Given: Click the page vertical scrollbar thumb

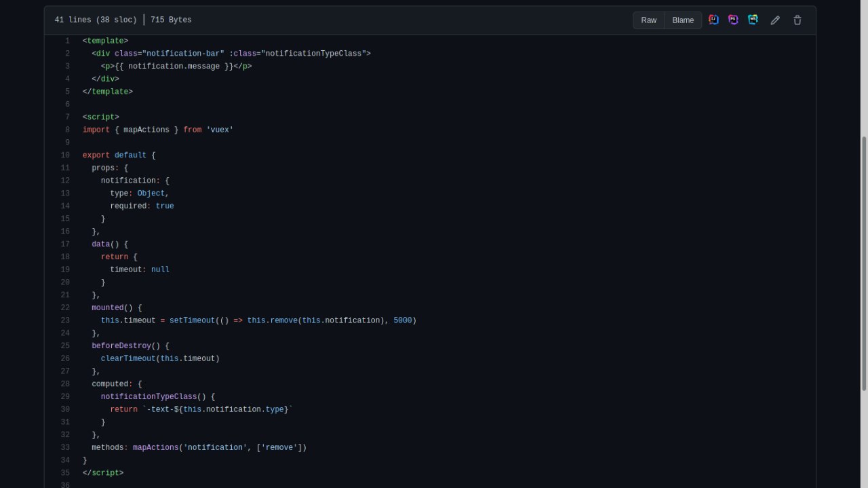Looking at the screenshot, I should pyautogui.click(x=864, y=263).
